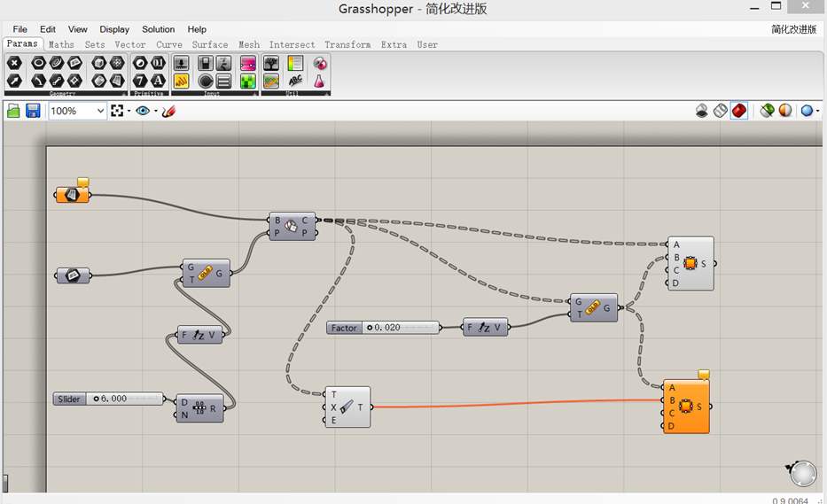Click the tree-shaped Param Viewer icon
The width and height of the screenshot is (827, 504).
[x=271, y=64]
